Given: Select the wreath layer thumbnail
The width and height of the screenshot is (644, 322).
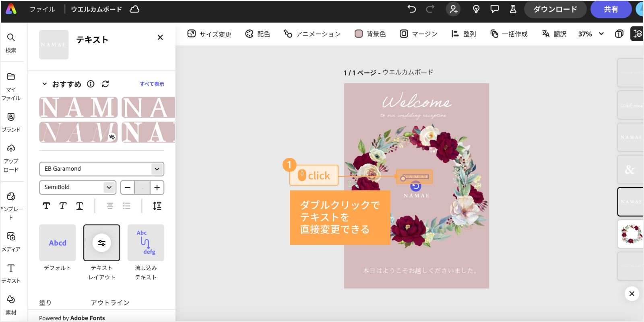Looking at the screenshot, I should 631,234.
